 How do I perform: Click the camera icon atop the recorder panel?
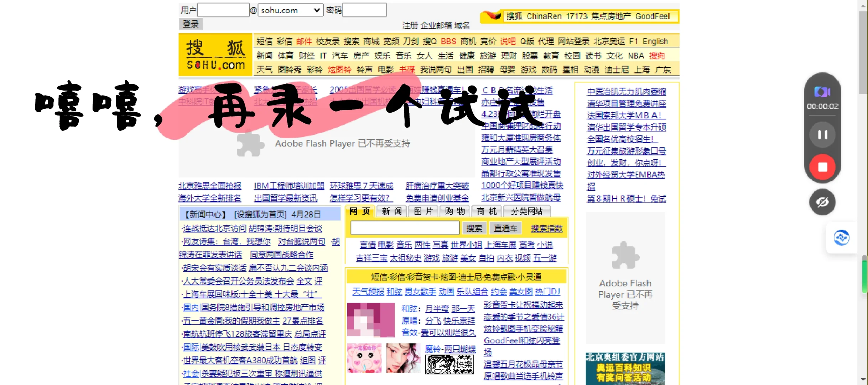(x=822, y=92)
